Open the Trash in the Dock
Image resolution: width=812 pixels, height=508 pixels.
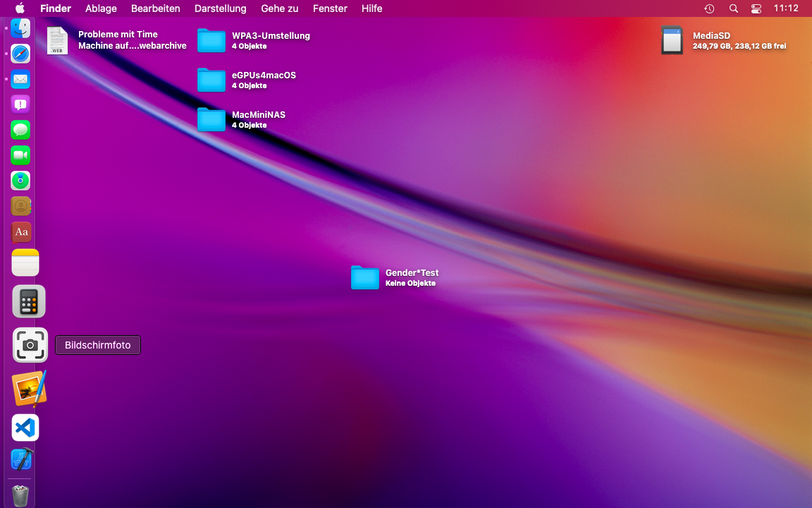pos(20,495)
